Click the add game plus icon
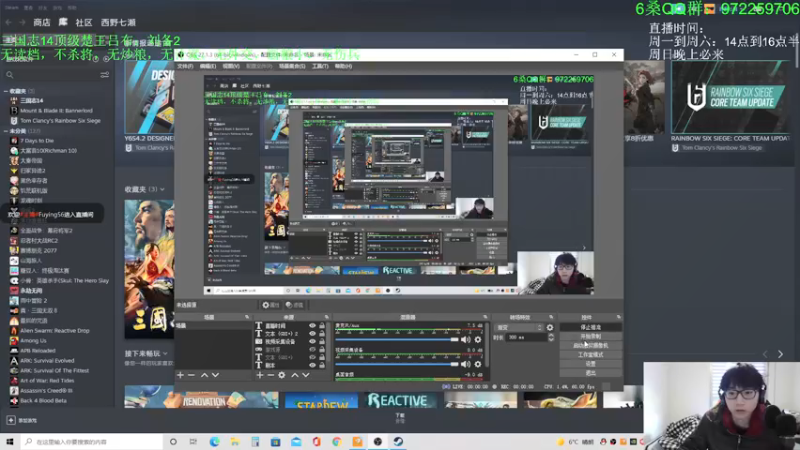 (x=11, y=420)
